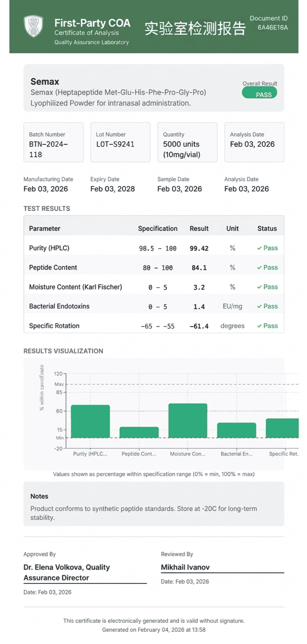The image size is (307, 644).
Task: Click the Lot Number LOT-S9241 card
Action: [120, 142]
